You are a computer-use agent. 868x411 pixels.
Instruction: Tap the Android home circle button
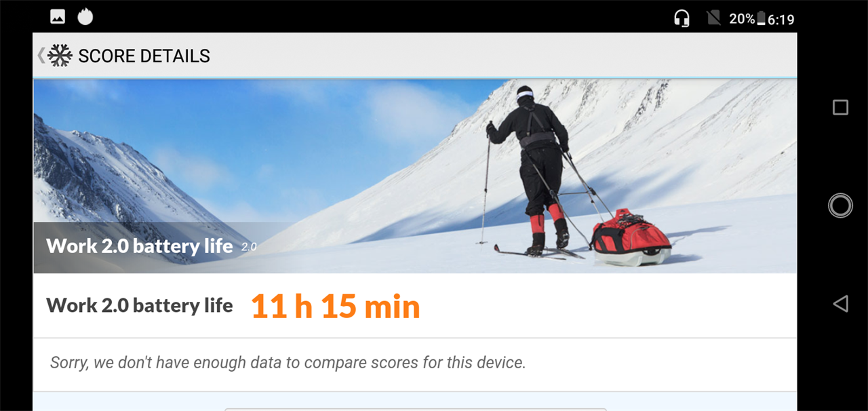(840, 206)
